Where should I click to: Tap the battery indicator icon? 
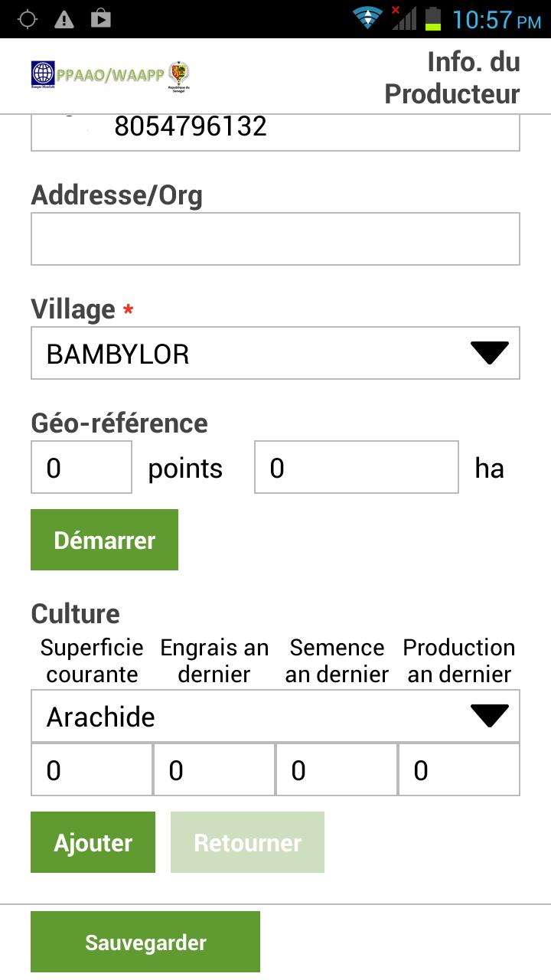433,18
